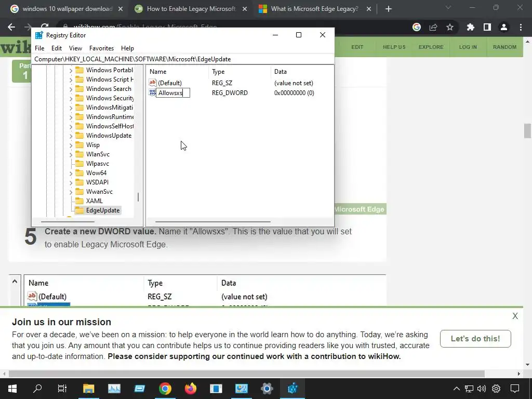Viewport: 532px width, 399px height.
Task: Click the Allowsxs DWORD value icon
Action: (x=152, y=92)
